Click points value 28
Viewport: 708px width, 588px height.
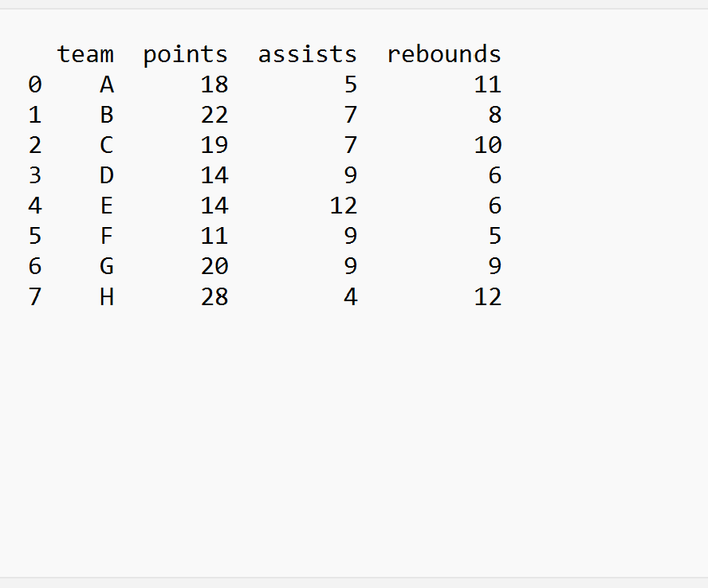tap(214, 297)
